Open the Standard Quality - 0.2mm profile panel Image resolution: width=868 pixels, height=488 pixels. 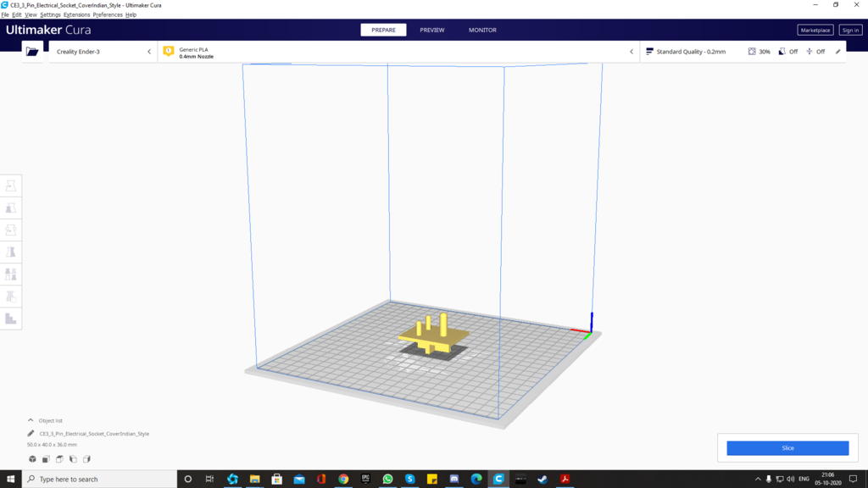691,52
